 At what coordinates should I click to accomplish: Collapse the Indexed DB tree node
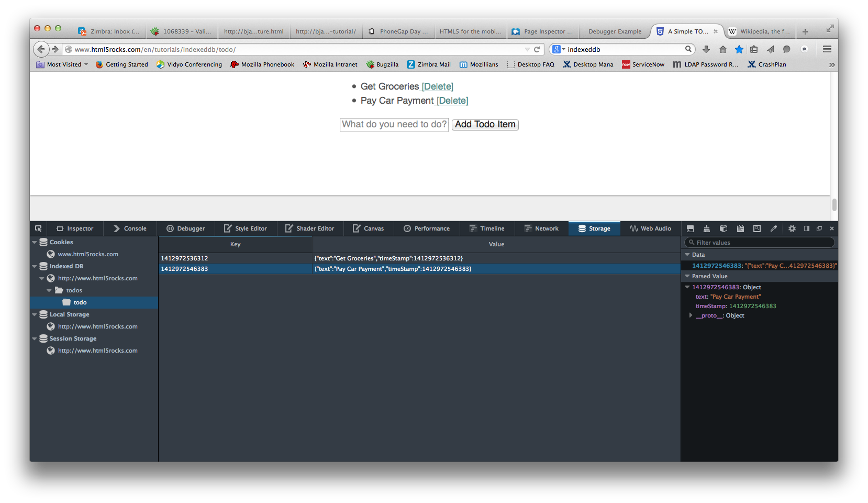tap(35, 266)
